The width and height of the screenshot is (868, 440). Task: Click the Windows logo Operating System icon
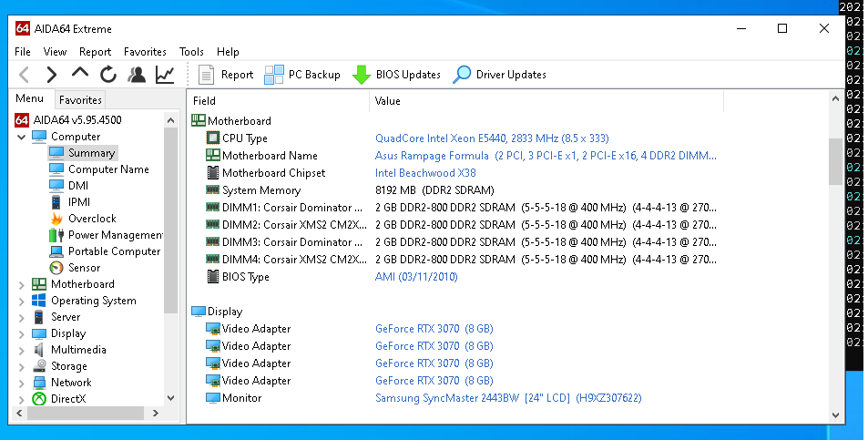pos(39,301)
